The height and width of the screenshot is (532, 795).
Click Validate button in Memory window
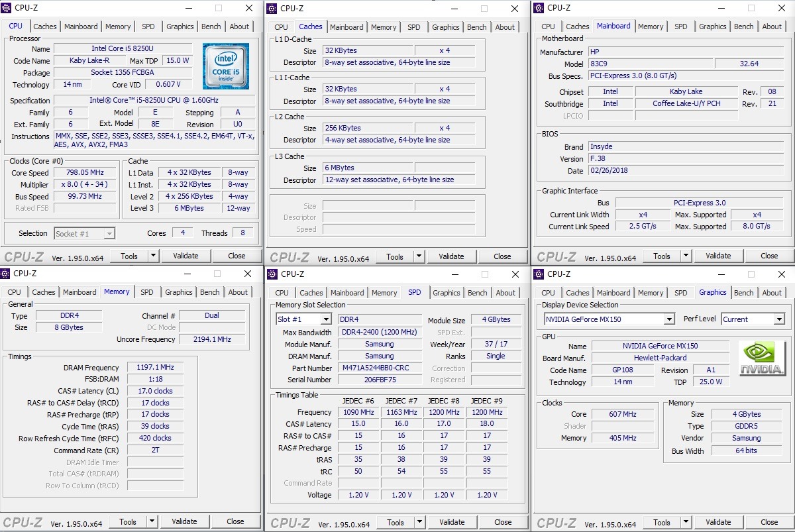click(x=184, y=521)
